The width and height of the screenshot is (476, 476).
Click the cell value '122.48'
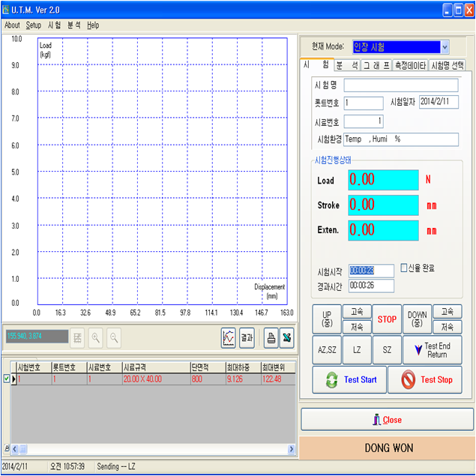[278, 379]
